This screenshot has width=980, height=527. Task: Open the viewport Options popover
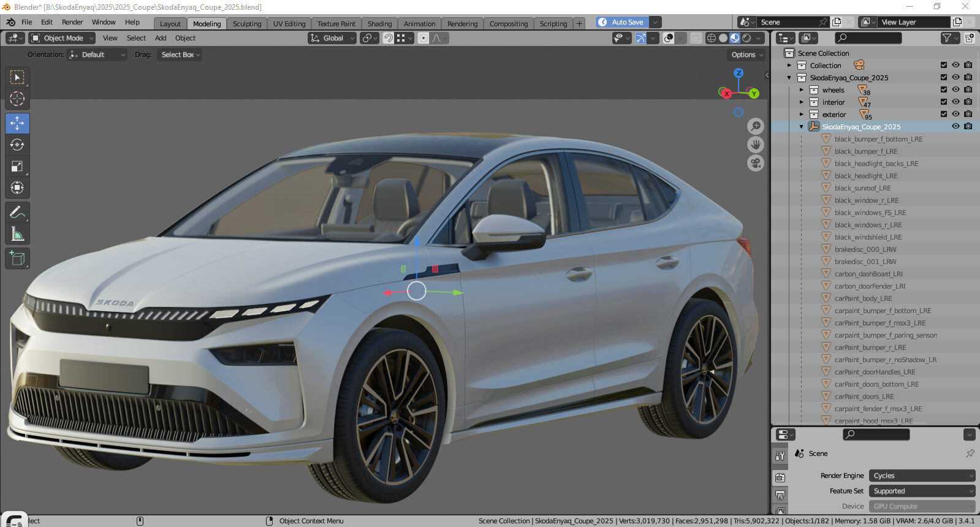coord(746,55)
